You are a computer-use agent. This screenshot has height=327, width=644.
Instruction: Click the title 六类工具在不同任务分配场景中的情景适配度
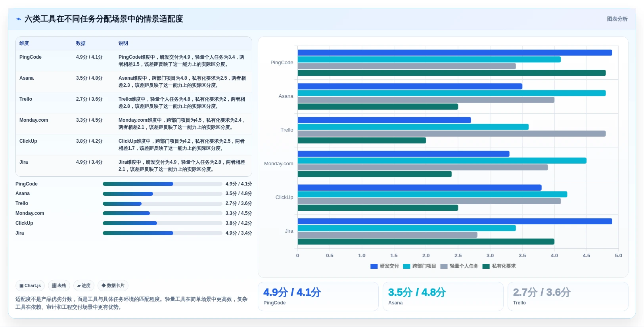pos(104,19)
